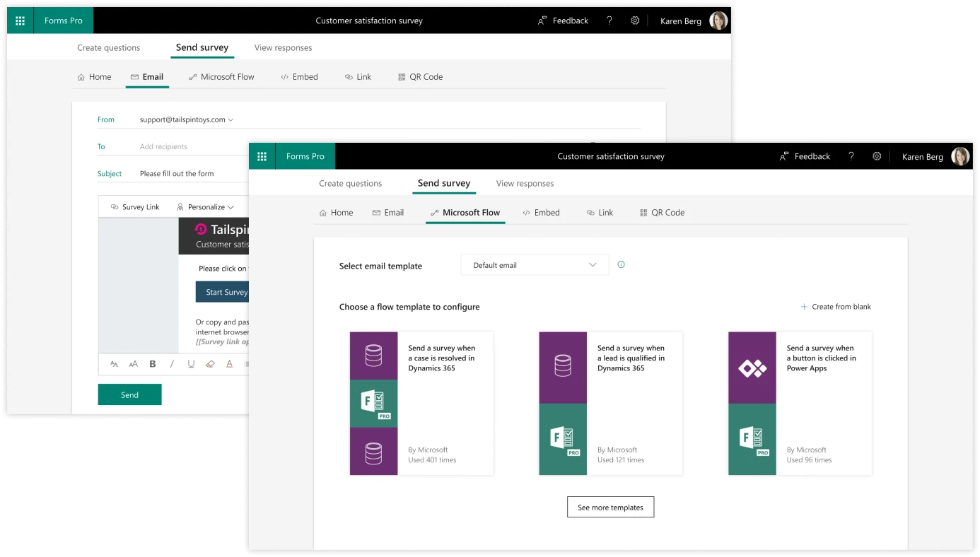Open the settings gear
Screen dimensions: 980x557
coord(877,156)
